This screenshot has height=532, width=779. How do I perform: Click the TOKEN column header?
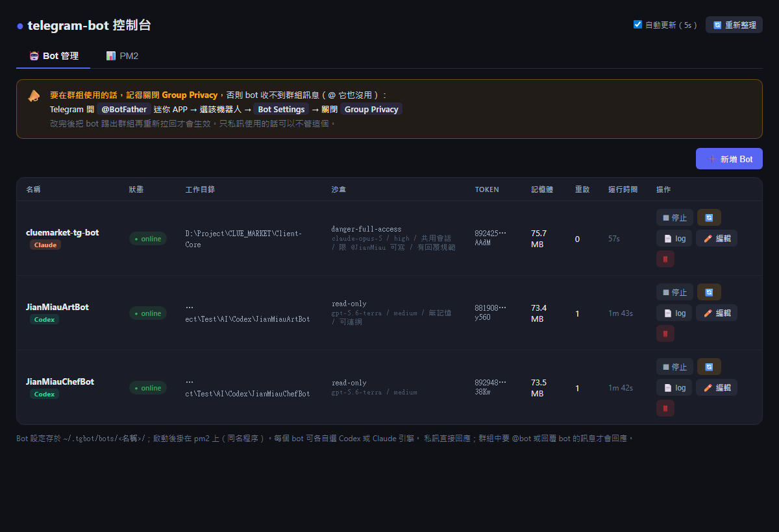487,189
